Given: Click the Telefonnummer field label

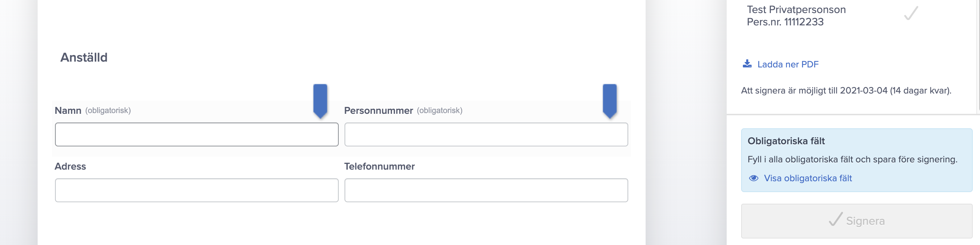Looking at the screenshot, I should (x=379, y=166).
